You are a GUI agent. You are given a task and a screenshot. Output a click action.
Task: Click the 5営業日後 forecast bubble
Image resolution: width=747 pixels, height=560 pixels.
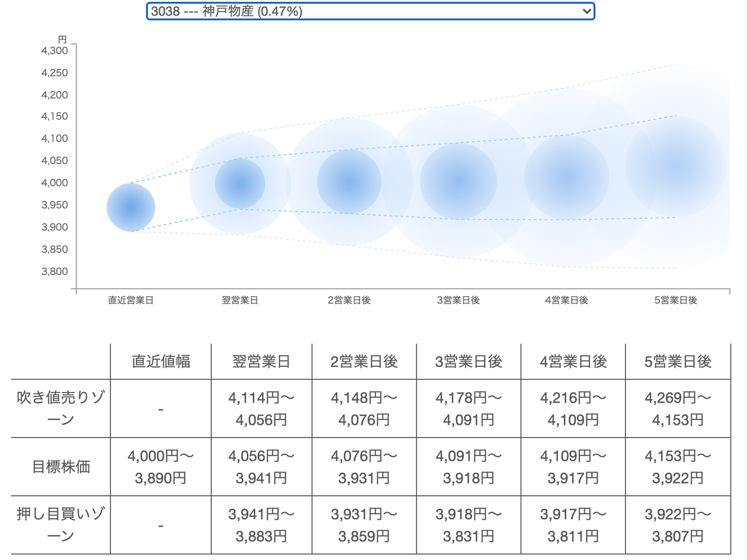coord(676,166)
